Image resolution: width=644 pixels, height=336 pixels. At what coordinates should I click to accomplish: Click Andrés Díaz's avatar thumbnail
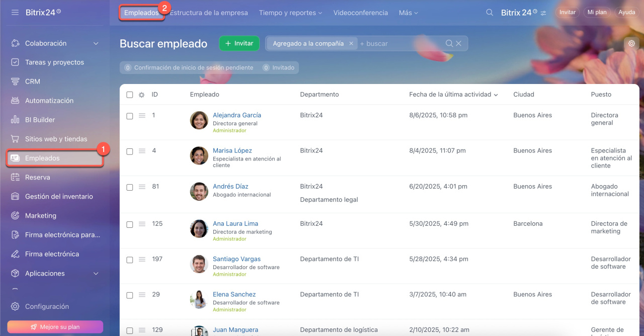[199, 191]
